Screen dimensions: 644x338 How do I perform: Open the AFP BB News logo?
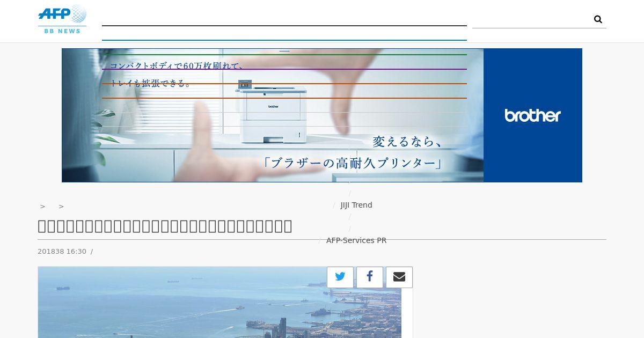[62, 19]
